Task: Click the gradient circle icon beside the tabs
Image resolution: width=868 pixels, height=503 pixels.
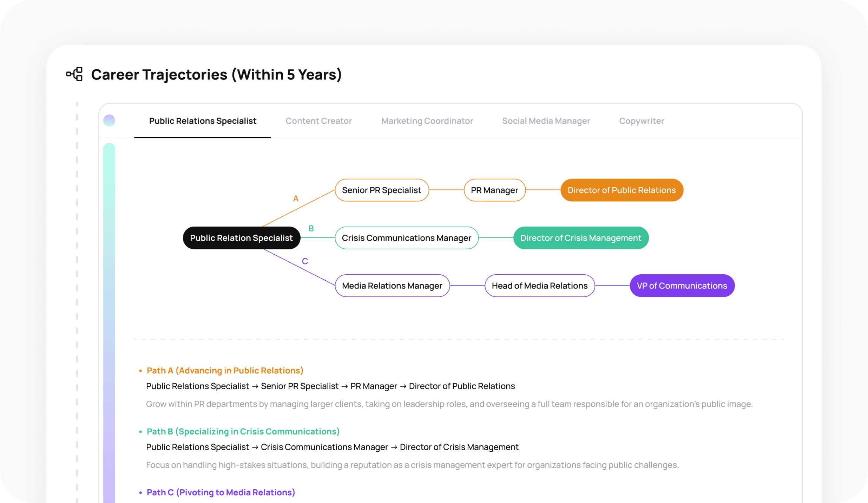Action: (109, 120)
